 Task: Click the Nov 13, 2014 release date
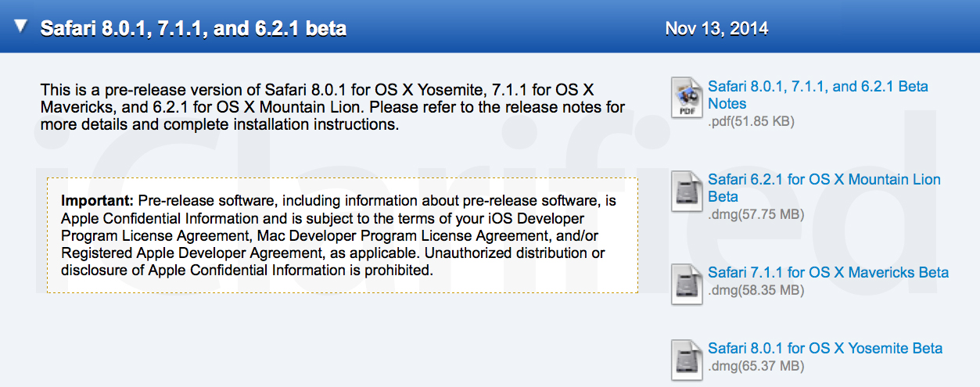(716, 29)
